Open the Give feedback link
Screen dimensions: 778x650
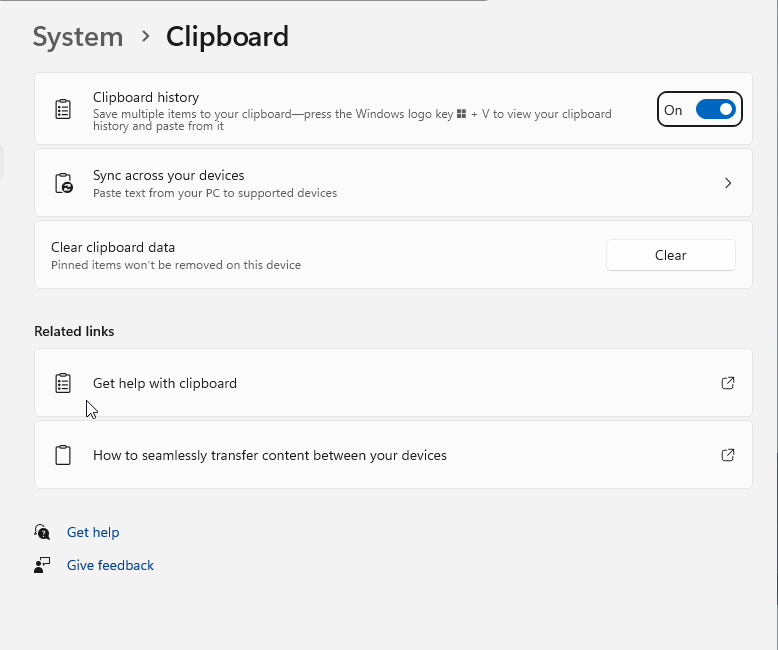[x=110, y=565]
